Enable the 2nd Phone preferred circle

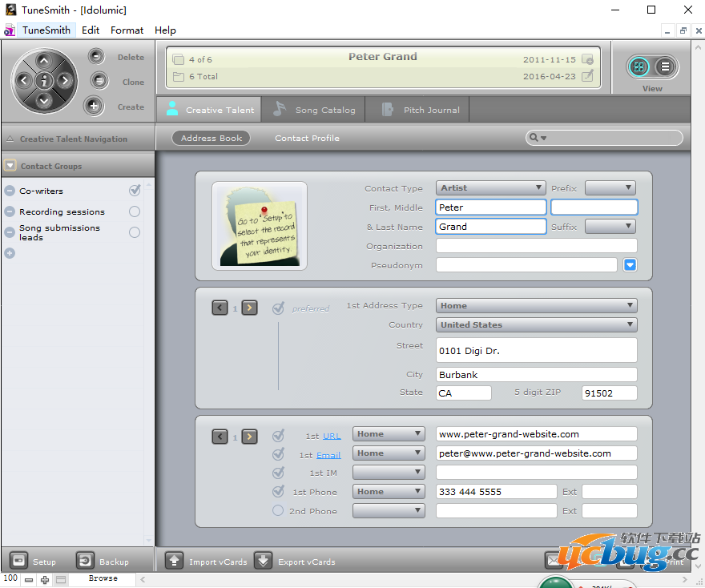278,510
